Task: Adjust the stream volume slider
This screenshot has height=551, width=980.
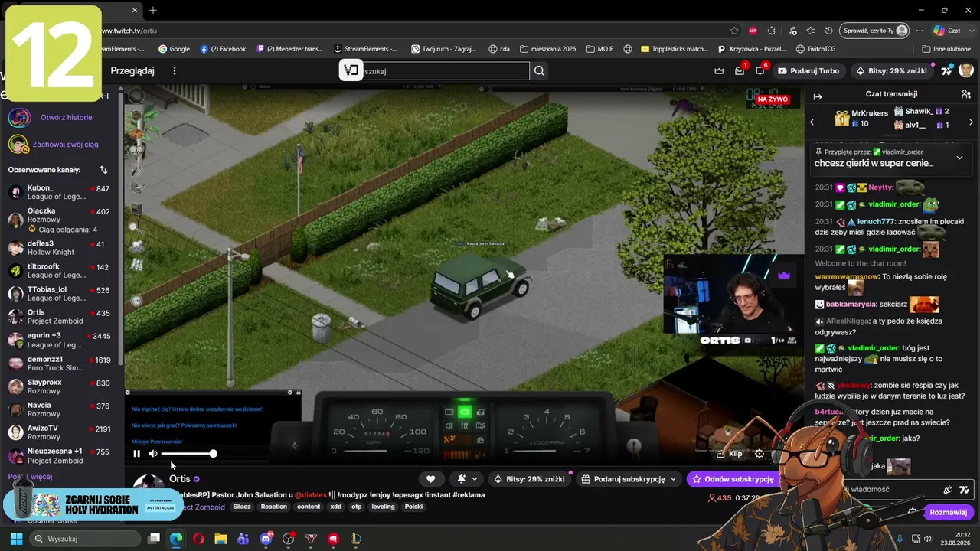Action: (188, 454)
